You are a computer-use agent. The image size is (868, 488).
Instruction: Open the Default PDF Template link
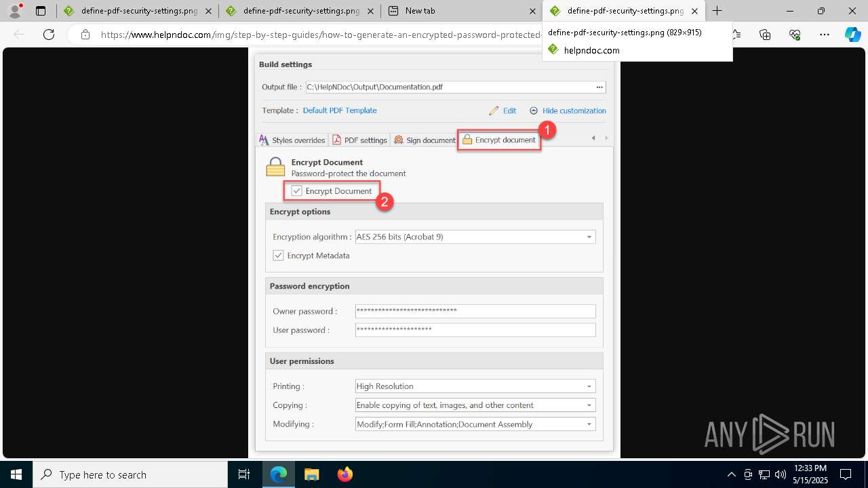point(340,110)
